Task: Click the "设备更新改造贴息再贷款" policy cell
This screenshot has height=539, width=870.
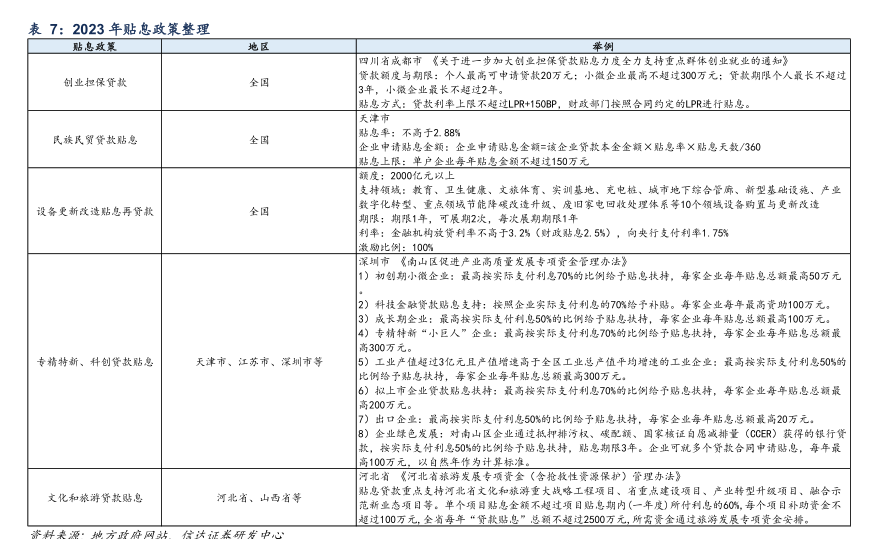Action: coord(94,211)
